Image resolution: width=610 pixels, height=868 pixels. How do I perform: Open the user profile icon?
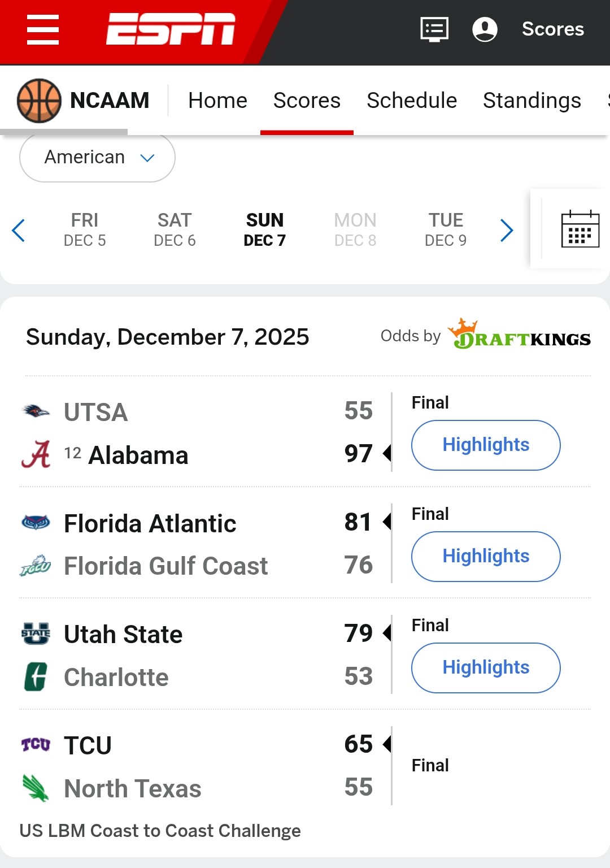coord(485,29)
